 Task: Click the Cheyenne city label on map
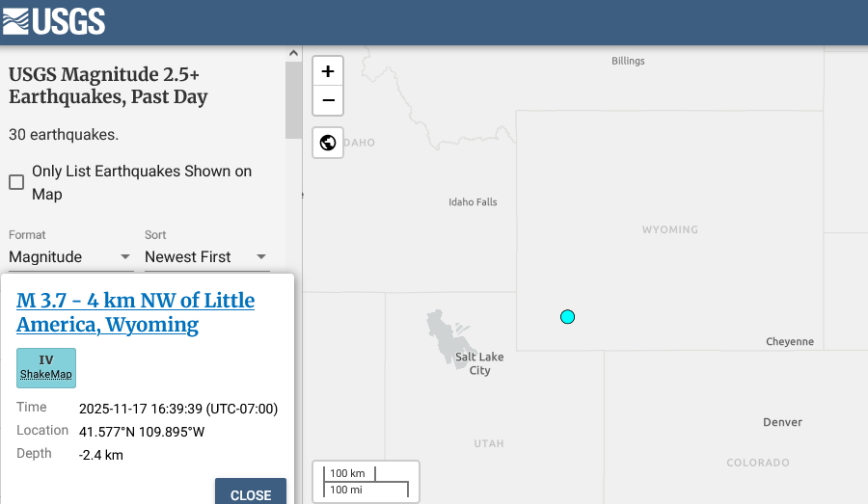coord(789,342)
